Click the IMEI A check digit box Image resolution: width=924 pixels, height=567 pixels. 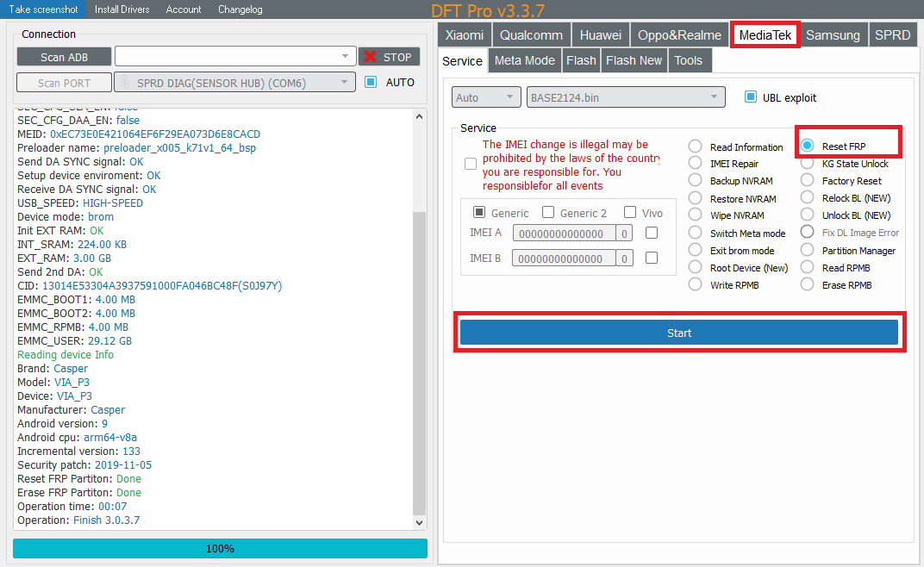pyautogui.click(x=624, y=234)
